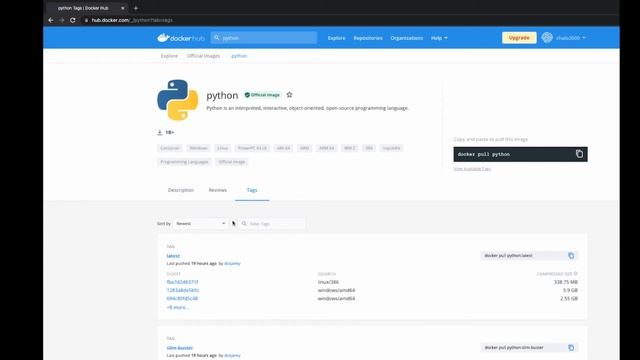Click the linux/386 architecture entry
Screen dimensions: 640x360
tap(328, 282)
